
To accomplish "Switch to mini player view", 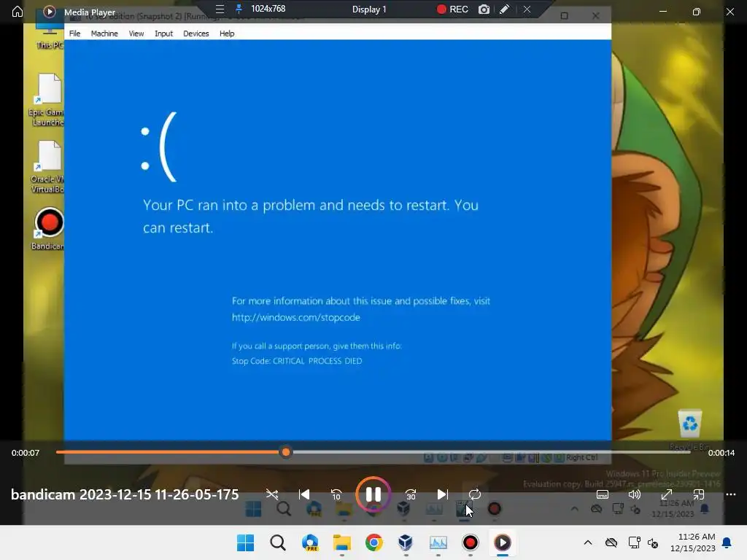I will (x=698, y=494).
